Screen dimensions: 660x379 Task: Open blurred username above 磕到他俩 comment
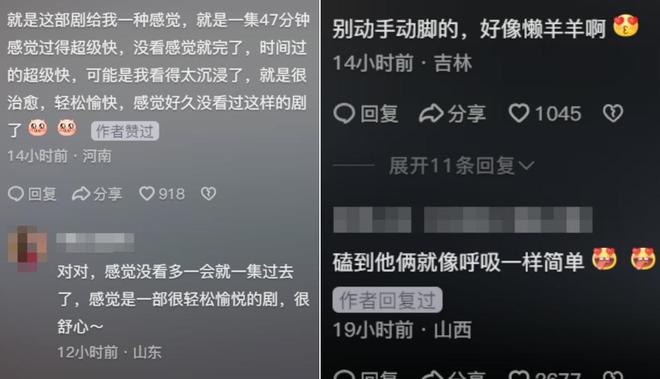(x=463, y=219)
